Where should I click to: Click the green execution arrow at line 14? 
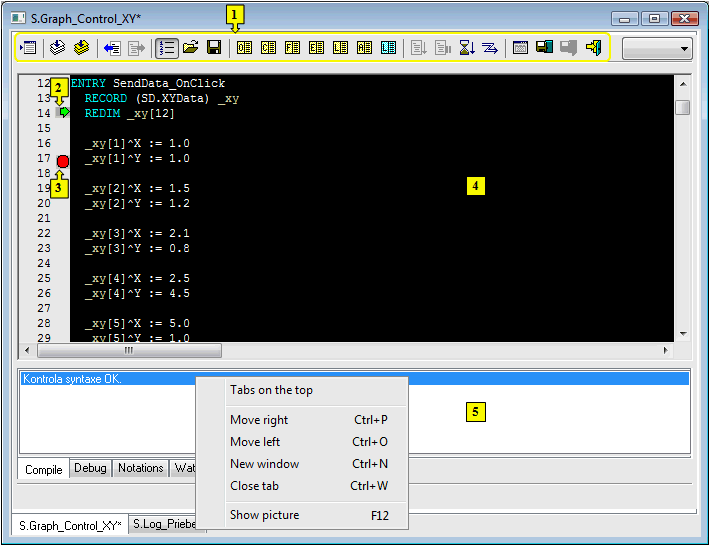[63, 113]
